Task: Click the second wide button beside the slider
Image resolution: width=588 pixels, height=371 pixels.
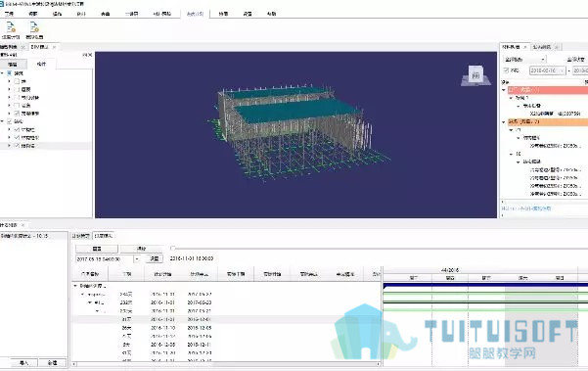Action: (142, 249)
